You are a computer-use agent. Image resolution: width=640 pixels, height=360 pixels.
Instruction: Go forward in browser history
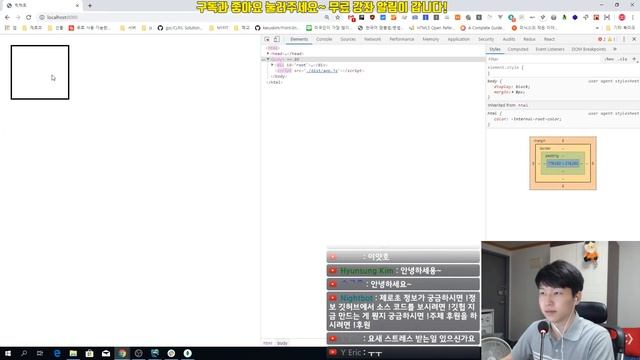(x=18, y=17)
